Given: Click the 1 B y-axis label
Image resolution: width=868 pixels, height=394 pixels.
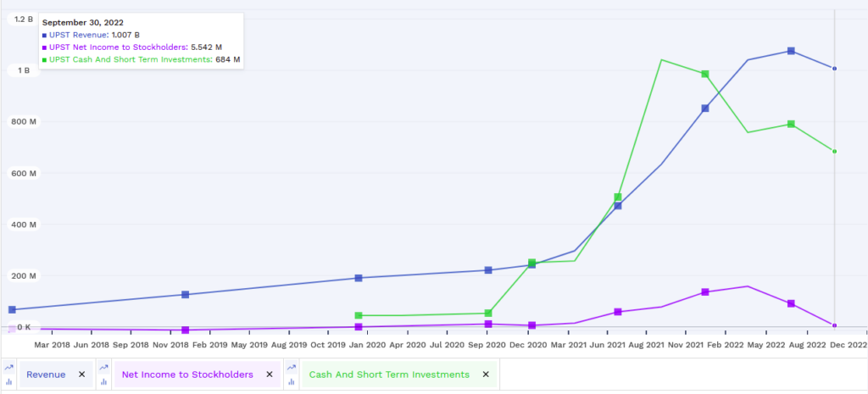Looking at the screenshot, I should click(23, 71).
